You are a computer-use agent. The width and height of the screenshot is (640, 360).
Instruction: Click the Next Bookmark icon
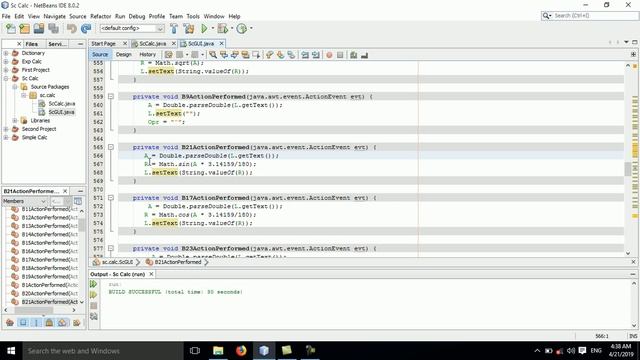pyautogui.click(x=280, y=55)
